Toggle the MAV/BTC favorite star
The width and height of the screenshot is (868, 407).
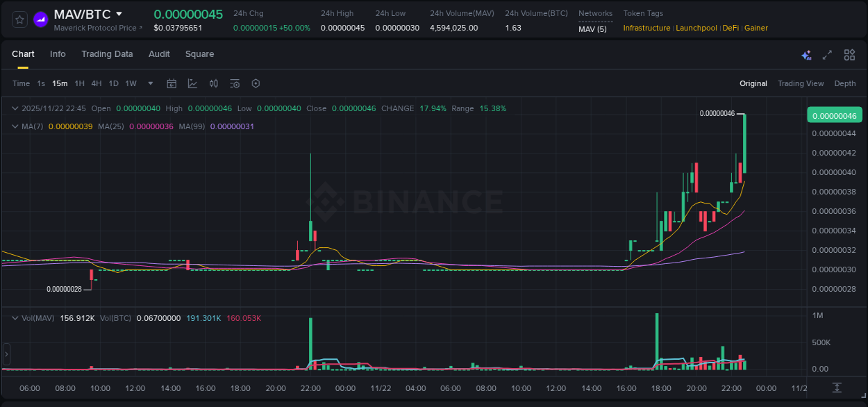(19, 19)
